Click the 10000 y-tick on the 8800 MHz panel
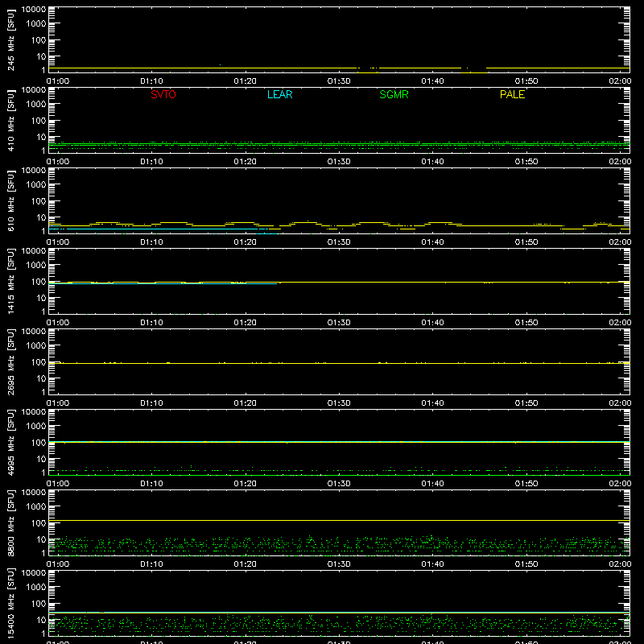This screenshot has height=644, width=644. [x=34, y=493]
